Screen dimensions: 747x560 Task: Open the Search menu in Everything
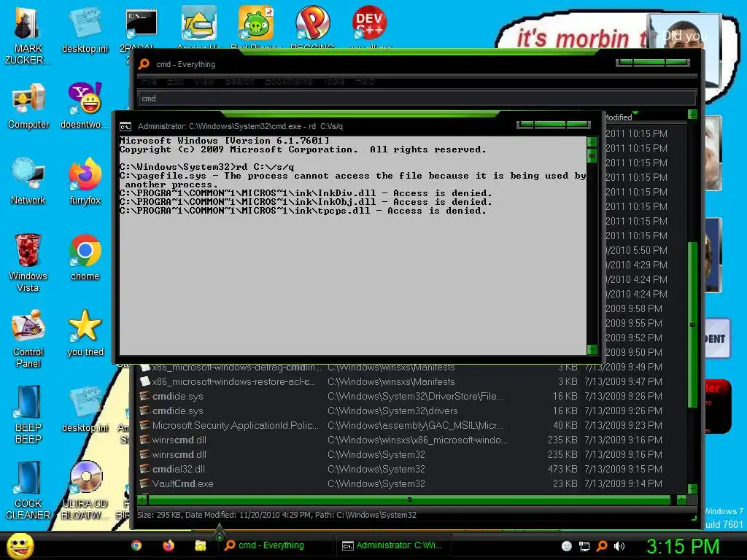click(x=239, y=82)
